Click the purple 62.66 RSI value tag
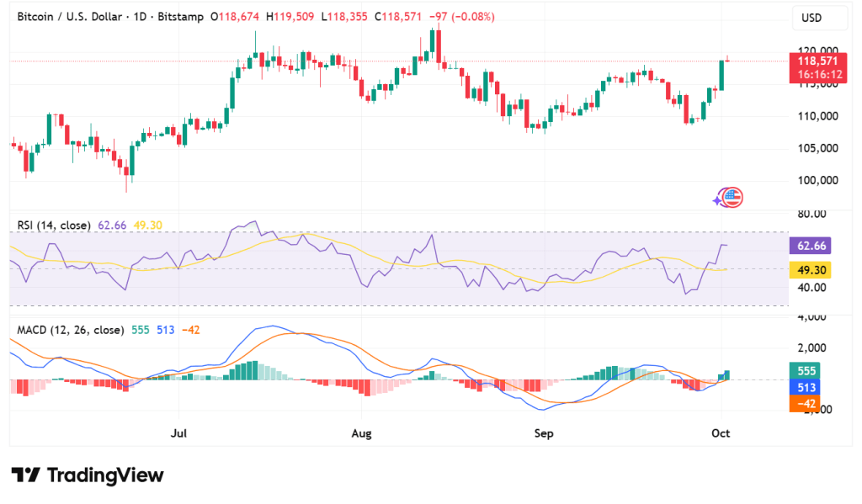The width and height of the screenshot is (862, 504). pyautogui.click(x=811, y=246)
